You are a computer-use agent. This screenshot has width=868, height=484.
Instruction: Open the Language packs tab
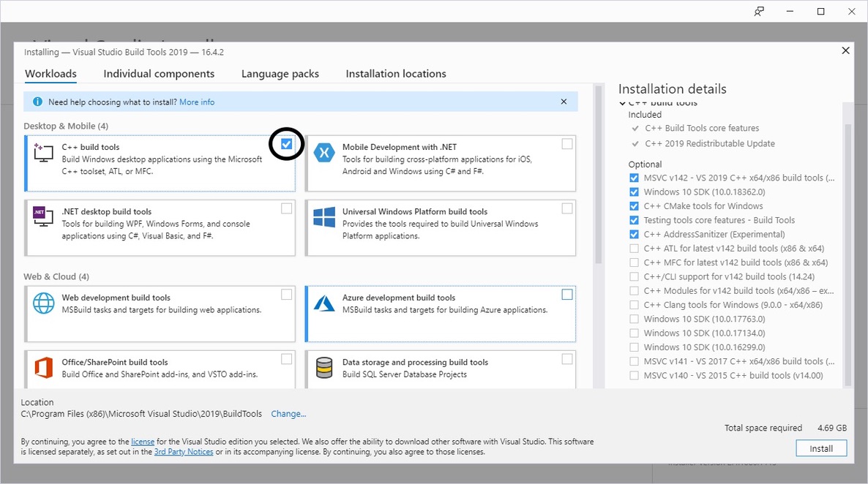pos(280,74)
